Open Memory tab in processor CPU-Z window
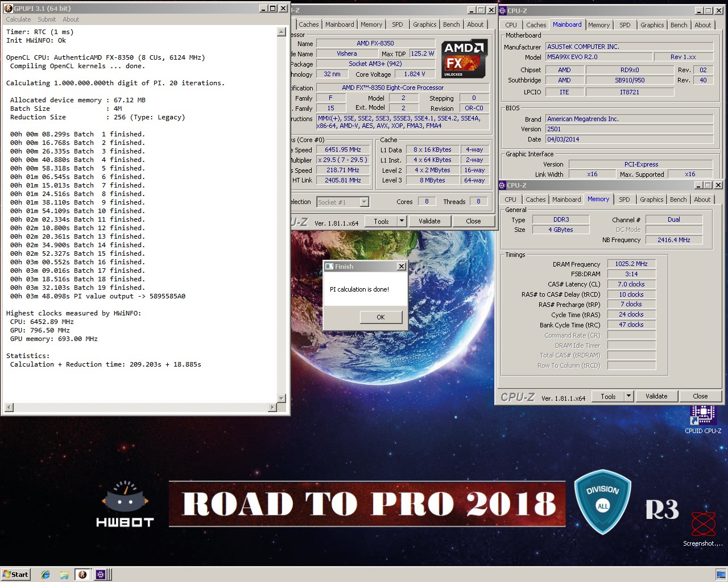Image resolution: width=728 pixels, height=582 pixels. click(x=371, y=24)
